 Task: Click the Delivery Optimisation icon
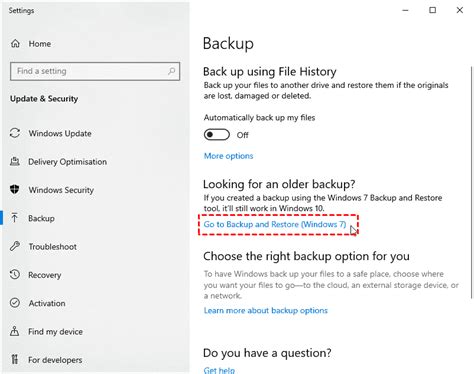(x=15, y=162)
